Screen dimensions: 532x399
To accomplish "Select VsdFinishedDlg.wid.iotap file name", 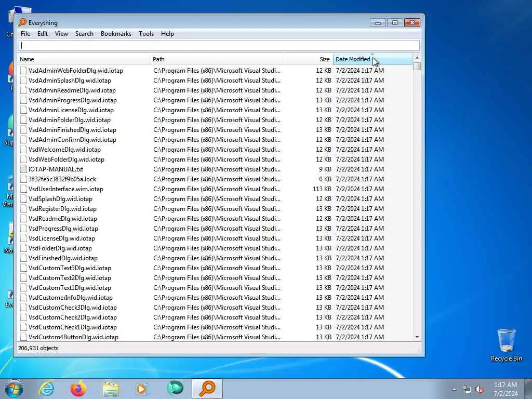I will (63, 258).
